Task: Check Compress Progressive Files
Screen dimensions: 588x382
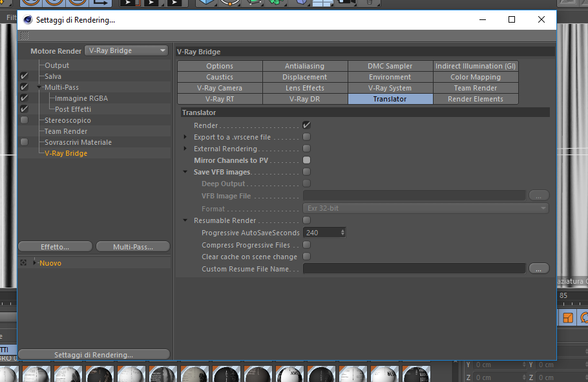Action: pyautogui.click(x=306, y=245)
